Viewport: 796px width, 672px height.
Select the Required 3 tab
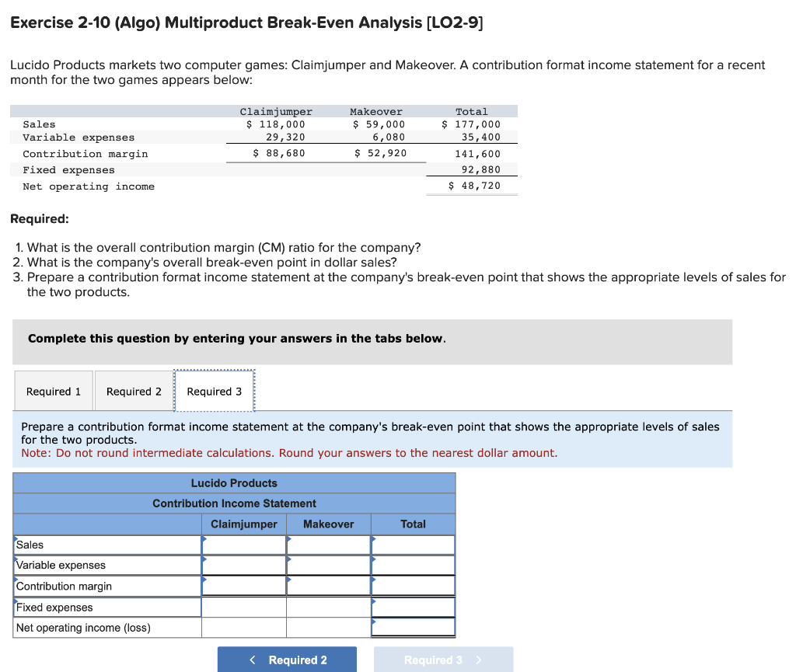(214, 391)
